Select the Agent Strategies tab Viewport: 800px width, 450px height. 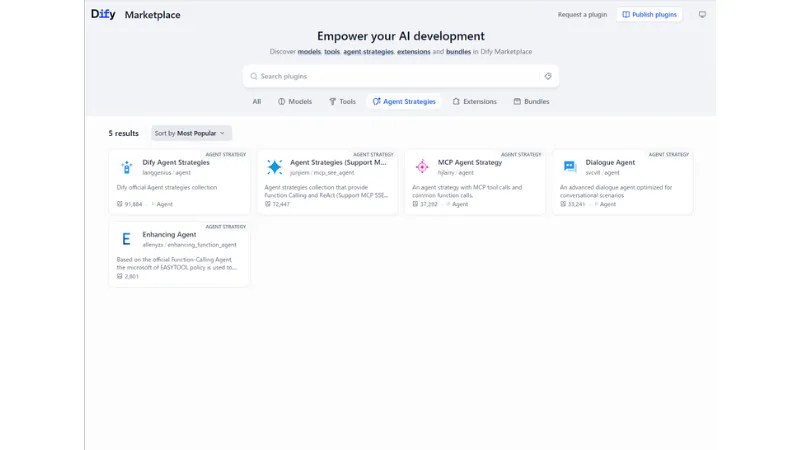coord(404,102)
